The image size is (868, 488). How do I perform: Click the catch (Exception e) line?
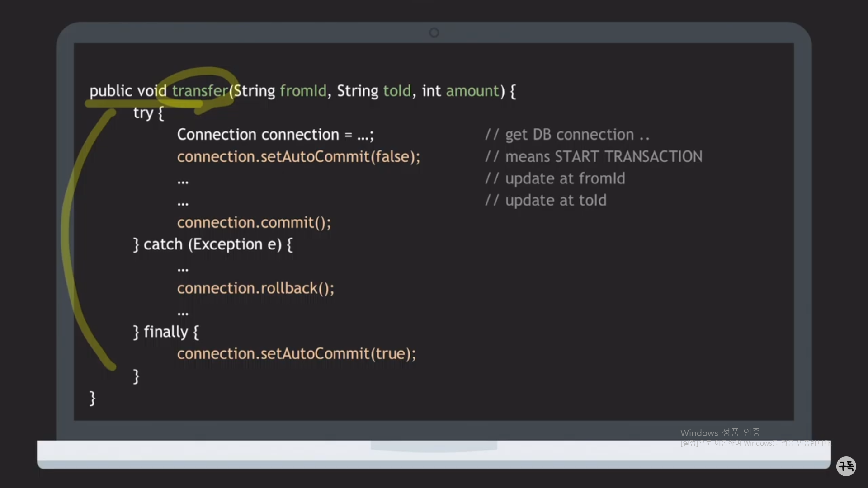(212, 244)
